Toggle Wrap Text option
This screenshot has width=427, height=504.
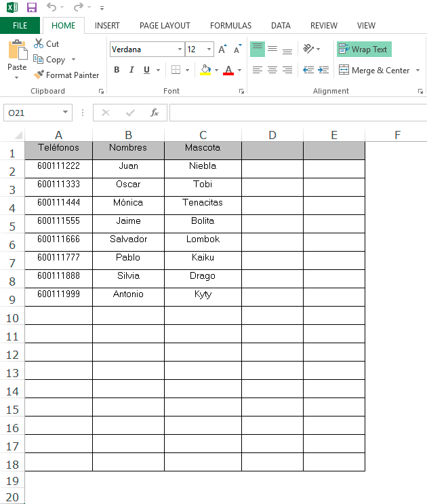coord(364,50)
